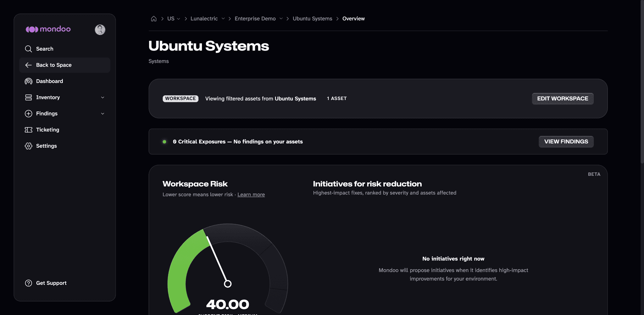Click the VIEW FINDINGS button
This screenshot has height=315, width=644.
pos(566,142)
